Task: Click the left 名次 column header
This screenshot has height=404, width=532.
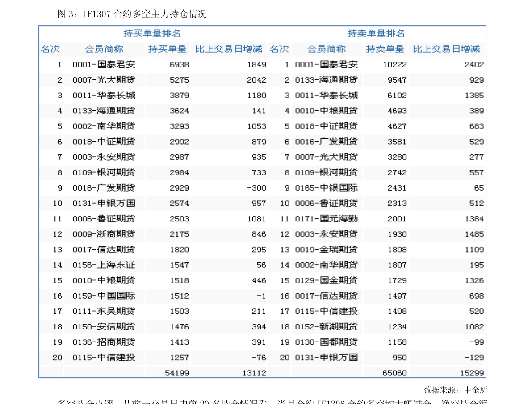Action: [50, 49]
